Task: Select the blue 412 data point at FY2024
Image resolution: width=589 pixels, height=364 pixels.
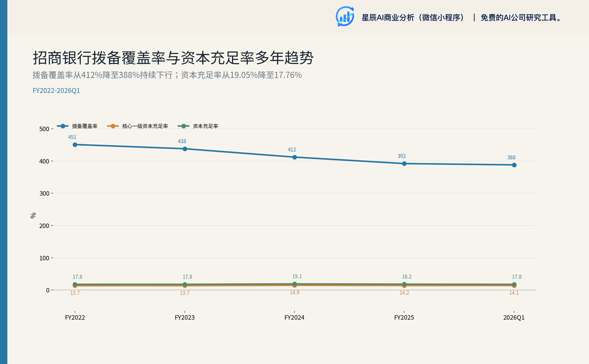Action: (x=294, y=157)
